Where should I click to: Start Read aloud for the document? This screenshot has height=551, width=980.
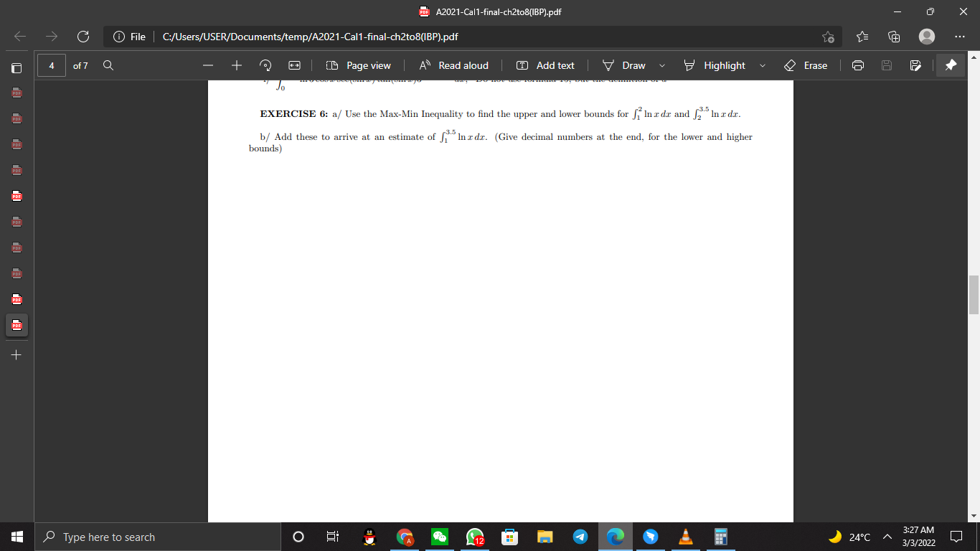pyautogui.click(x=453, y=65)
